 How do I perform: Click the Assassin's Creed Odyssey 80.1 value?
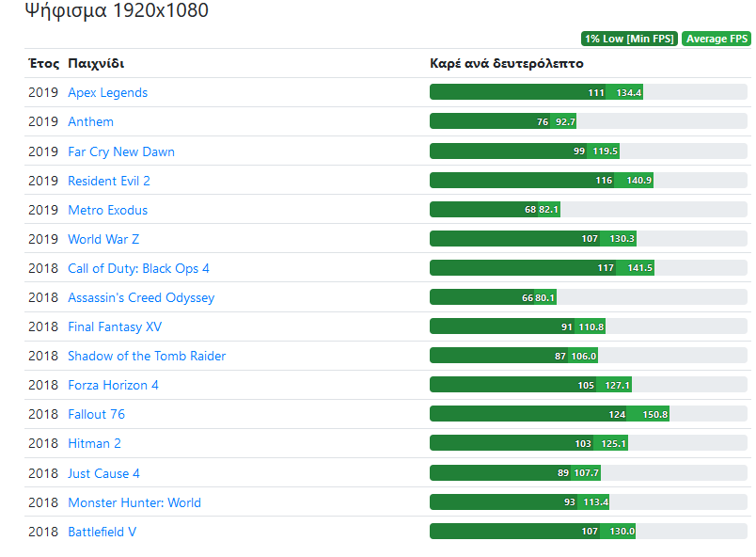544,297
